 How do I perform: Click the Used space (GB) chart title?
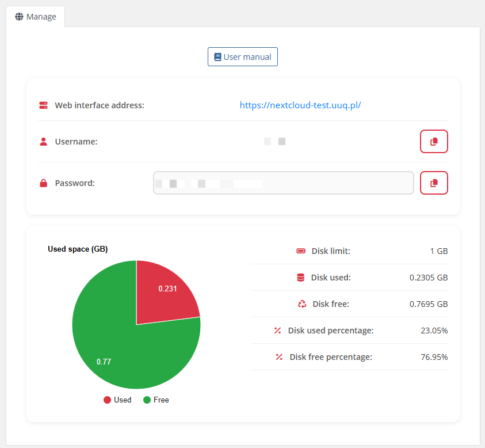pyautogui.click(x=78, y=249)
